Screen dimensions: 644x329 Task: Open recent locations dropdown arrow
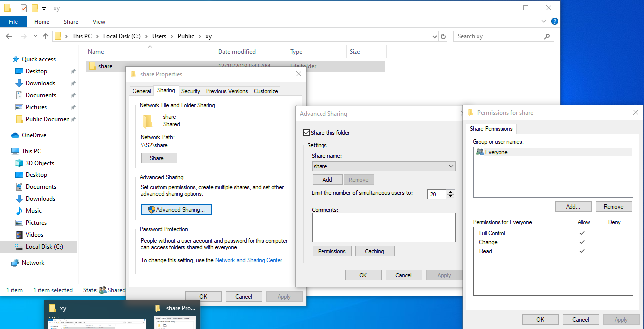(x=35, y=36)
